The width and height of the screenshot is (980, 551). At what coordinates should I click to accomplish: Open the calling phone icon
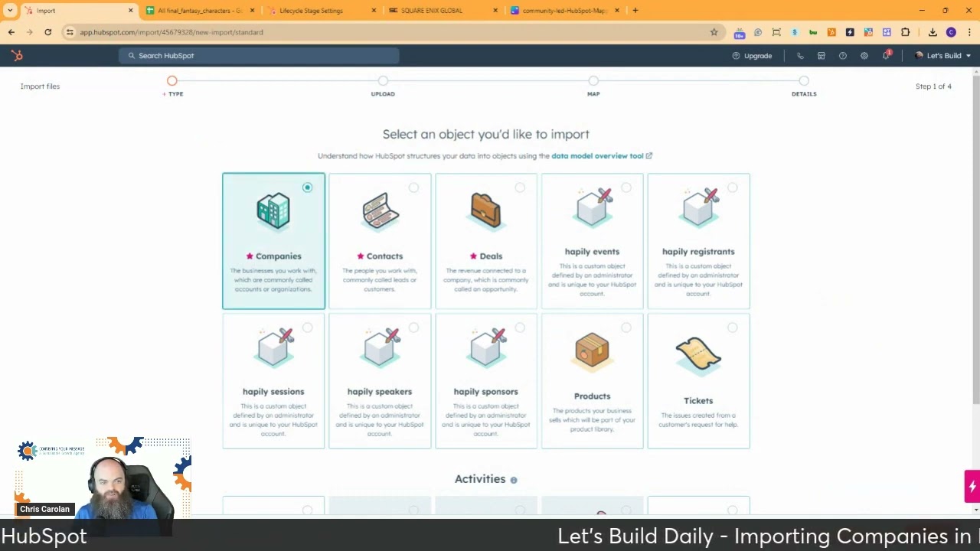[800, 56]
